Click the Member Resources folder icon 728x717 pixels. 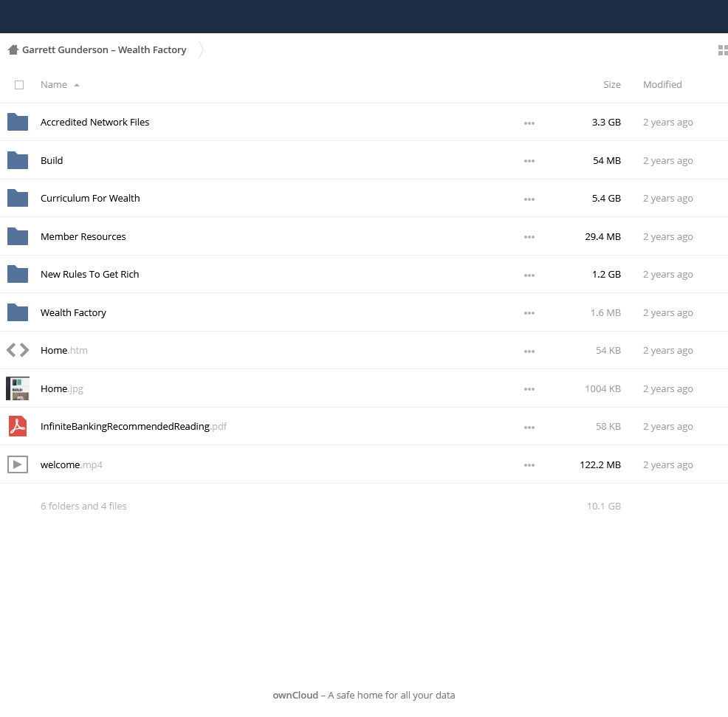click(18, 236)
